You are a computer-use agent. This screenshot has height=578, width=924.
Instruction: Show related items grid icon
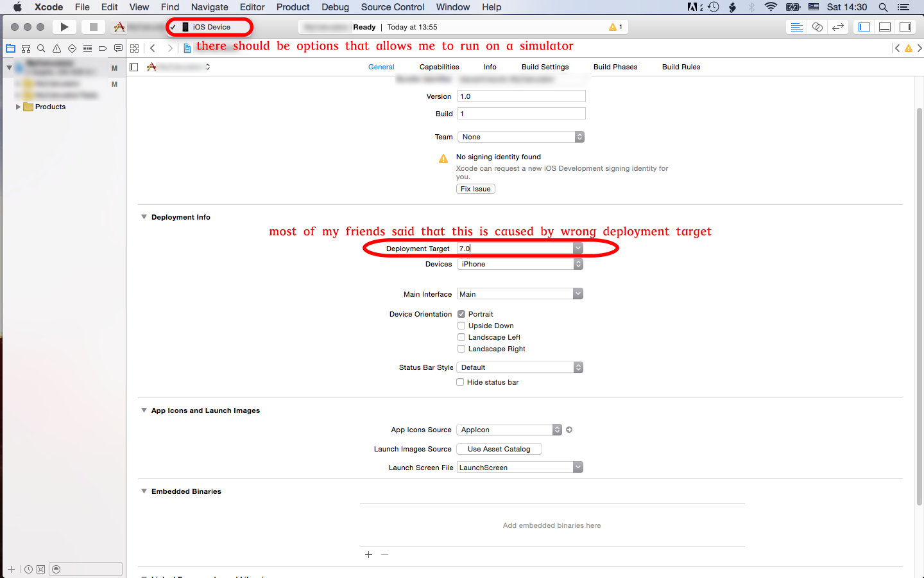tap(134, 48)
